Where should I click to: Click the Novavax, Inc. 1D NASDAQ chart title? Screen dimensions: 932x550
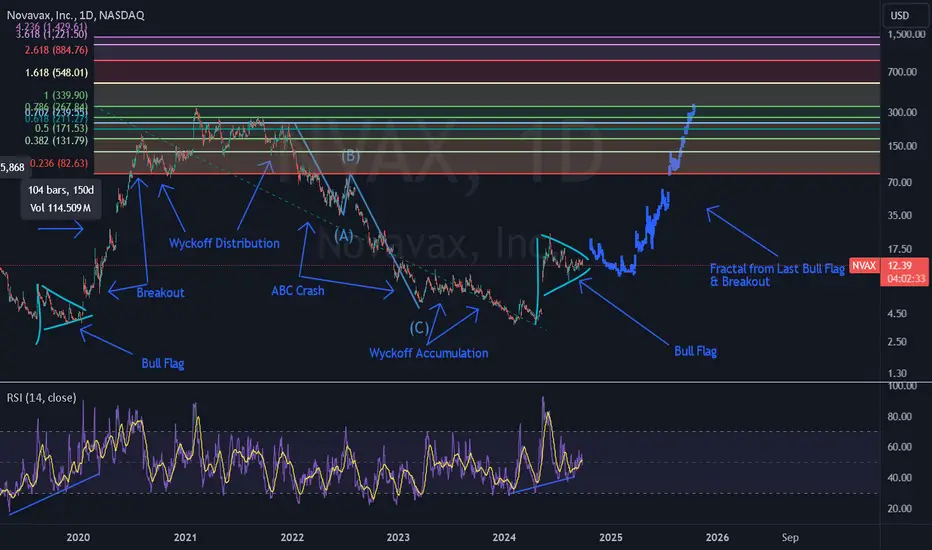click(75, 15)
